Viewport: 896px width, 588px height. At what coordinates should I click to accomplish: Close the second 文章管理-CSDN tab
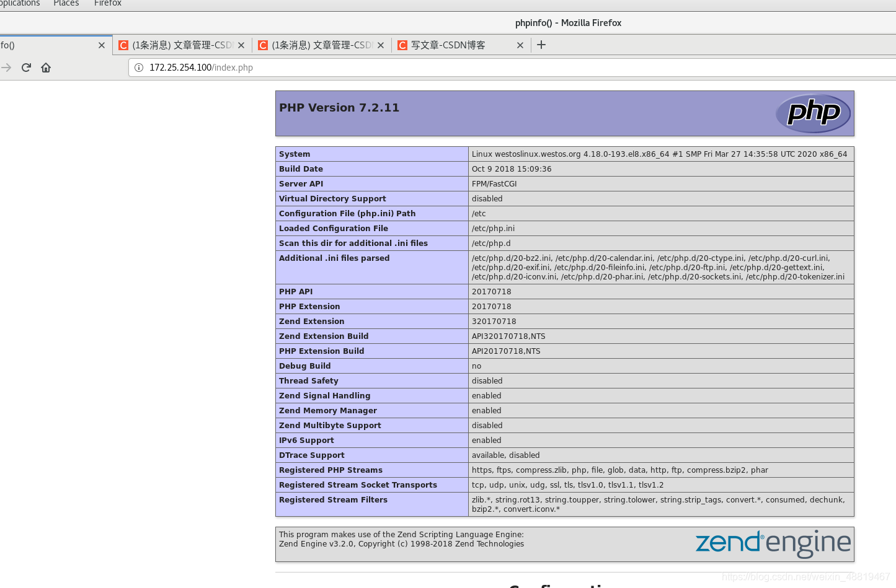coord(381,45)
